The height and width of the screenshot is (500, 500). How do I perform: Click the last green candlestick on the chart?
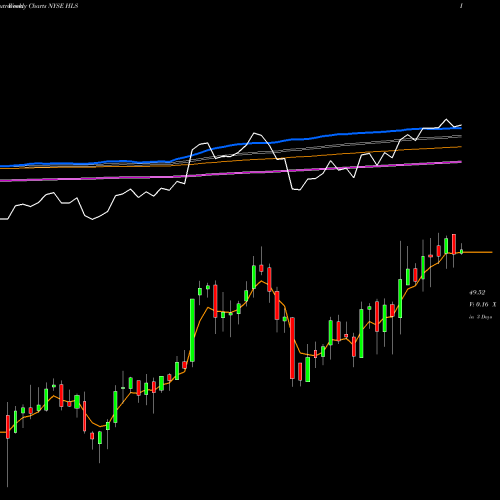tap(462, 251)
